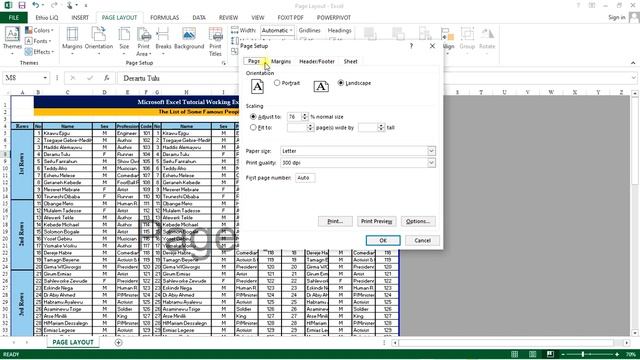Select the Portrait orientation radio button
640x360 pixels.
(x=277, y=83)
